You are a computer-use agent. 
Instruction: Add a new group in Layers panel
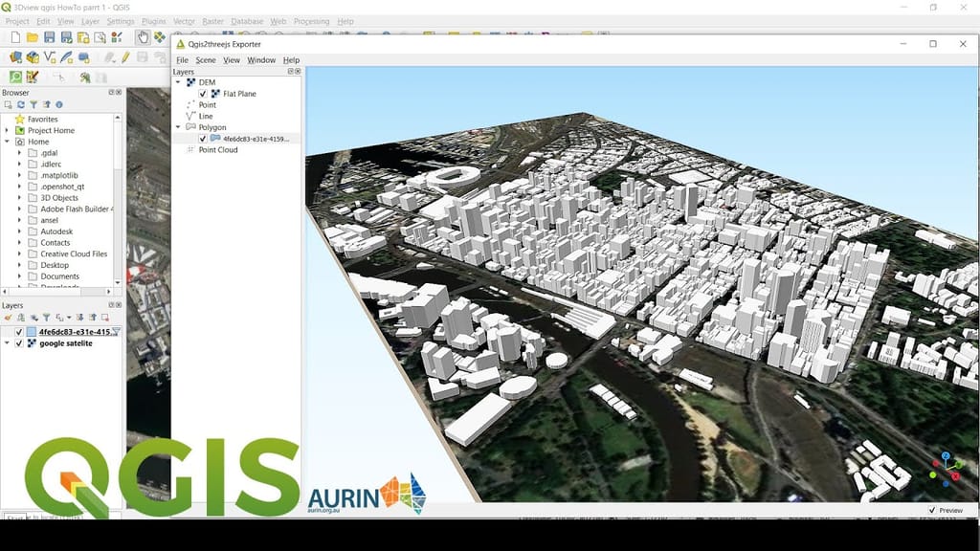(x=22, y=317)
